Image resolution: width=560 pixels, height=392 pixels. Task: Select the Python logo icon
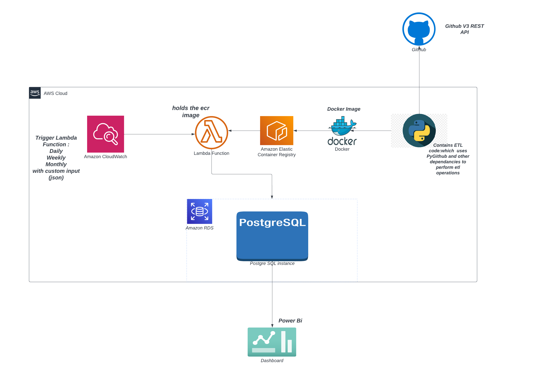[419, 130]
